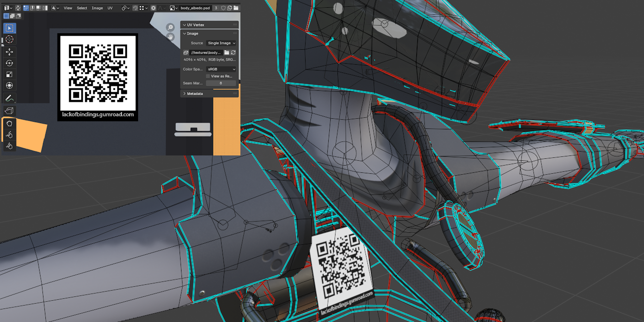Select the Scale tool
The image size is (644, 322).
tap(10, 73)
